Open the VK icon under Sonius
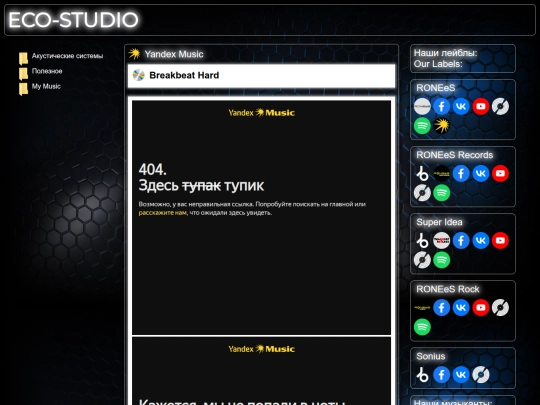 coord(461,375)
